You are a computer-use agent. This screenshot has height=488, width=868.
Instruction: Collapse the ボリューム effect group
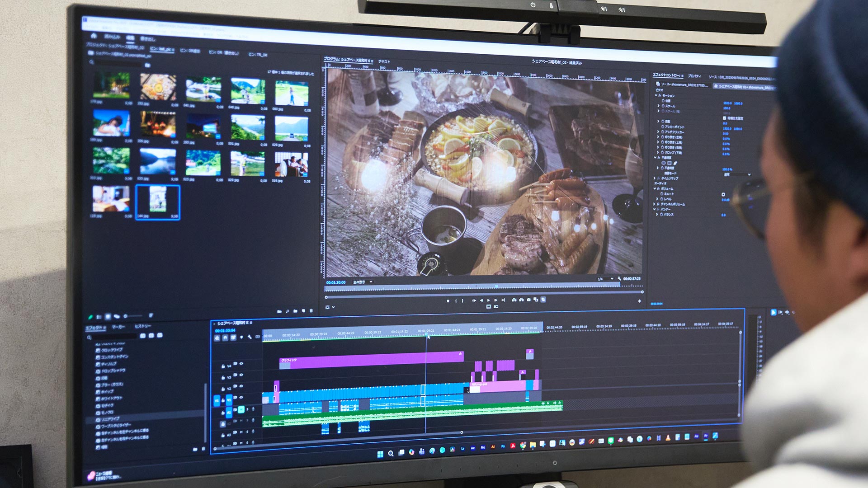[x=655, y=188]
